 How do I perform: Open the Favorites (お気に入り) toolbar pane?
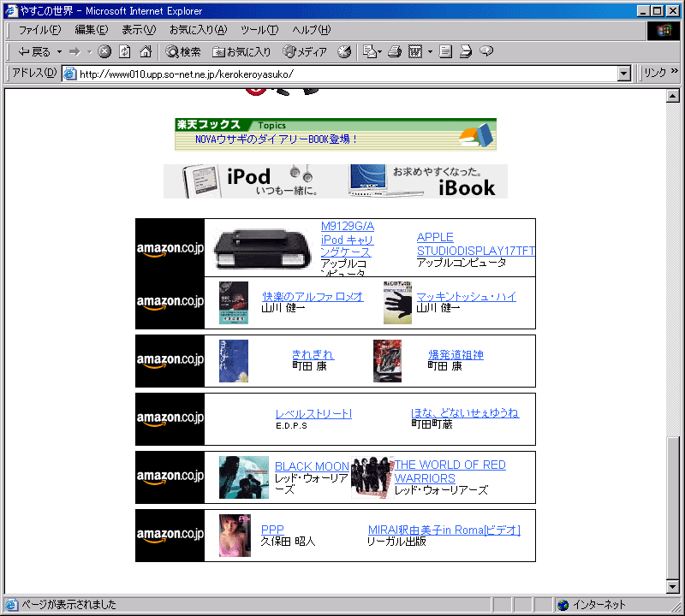[x=241, y=52]
